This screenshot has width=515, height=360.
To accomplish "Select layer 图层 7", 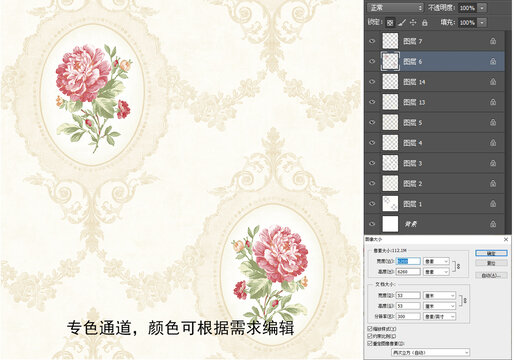I will 434,41.
